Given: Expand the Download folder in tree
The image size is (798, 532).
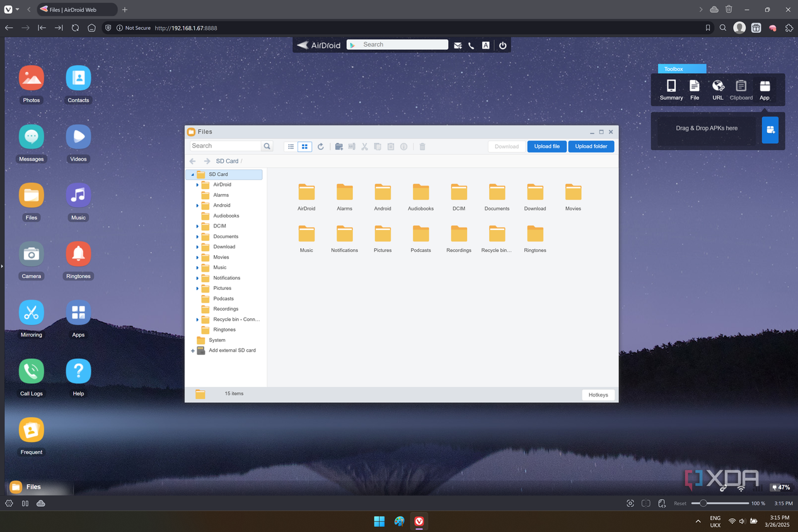Looking at the screenshot, I should tap(197, 247).
